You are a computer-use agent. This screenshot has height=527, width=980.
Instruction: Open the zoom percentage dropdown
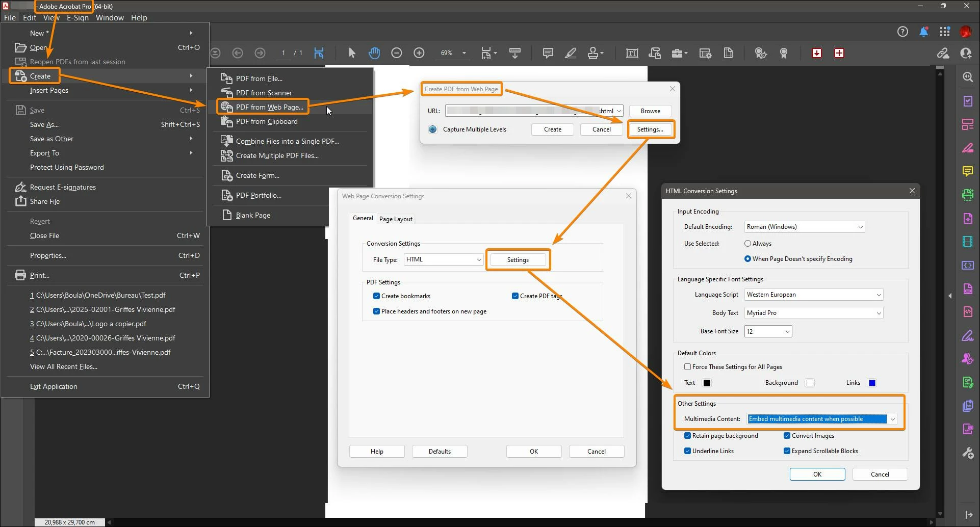pos(464,53)
